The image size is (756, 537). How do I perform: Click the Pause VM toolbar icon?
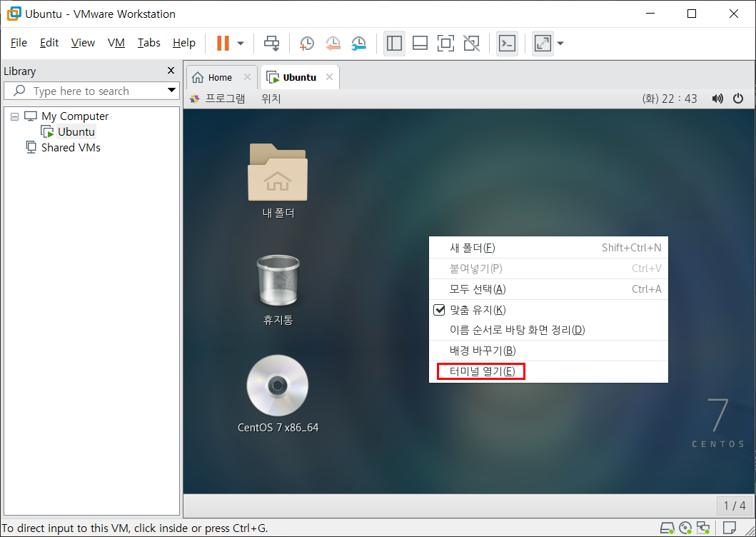point(223,43)
